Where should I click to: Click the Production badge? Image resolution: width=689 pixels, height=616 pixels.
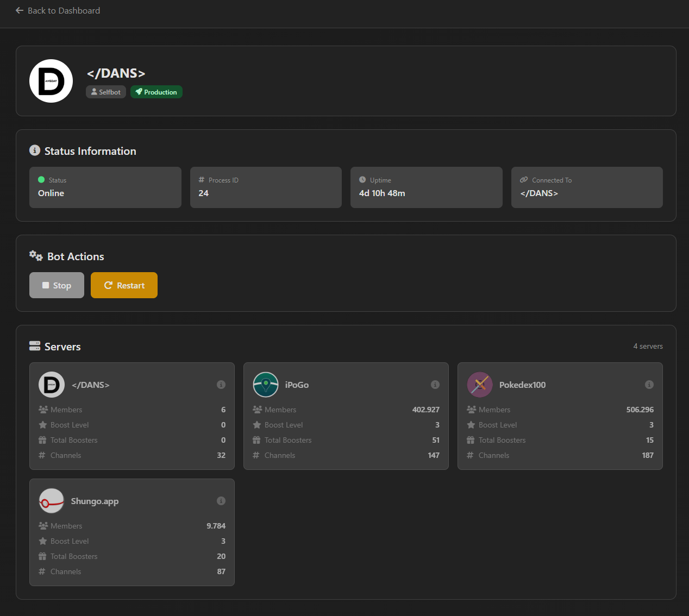click(x=156, y=92)
